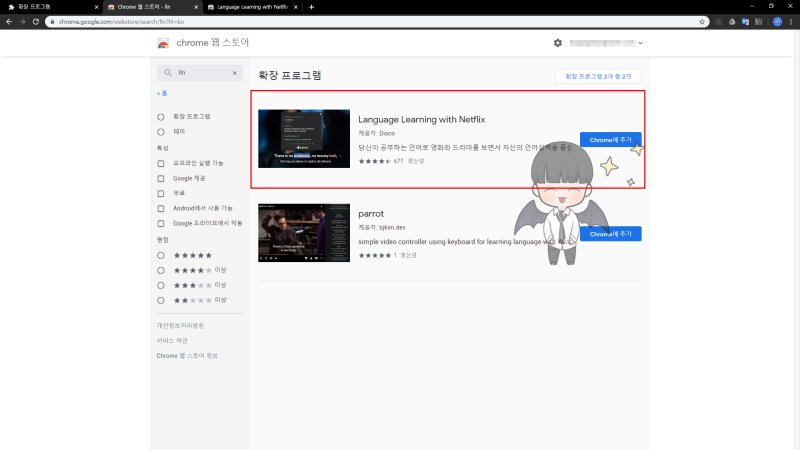Add Language Learning with Netflix to Chrome
The image size is (800, 450).
(610, 140)
